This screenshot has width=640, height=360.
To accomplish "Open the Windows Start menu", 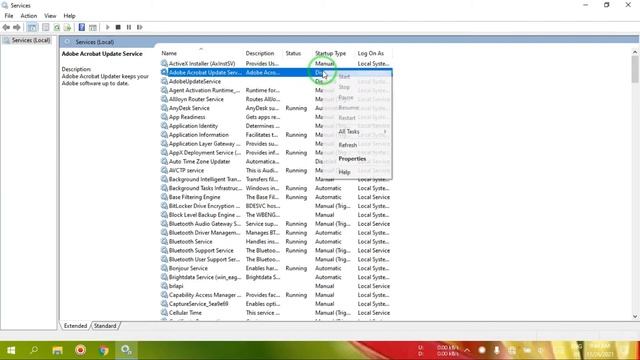I will [11, 350].
